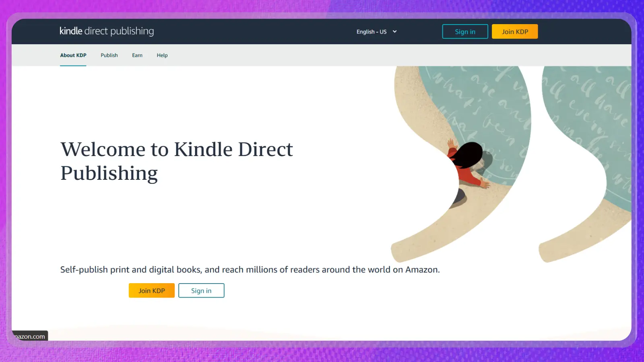Select the About KDP tab
The image size is (644, 362).
(73, 56)
